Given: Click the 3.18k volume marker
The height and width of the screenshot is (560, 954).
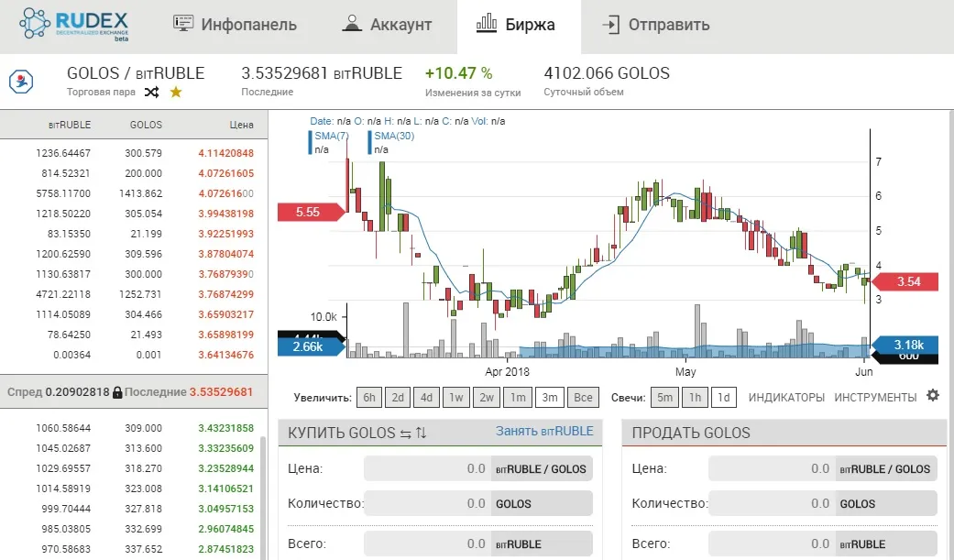Looking at the screenshot, I should (905, 345).
